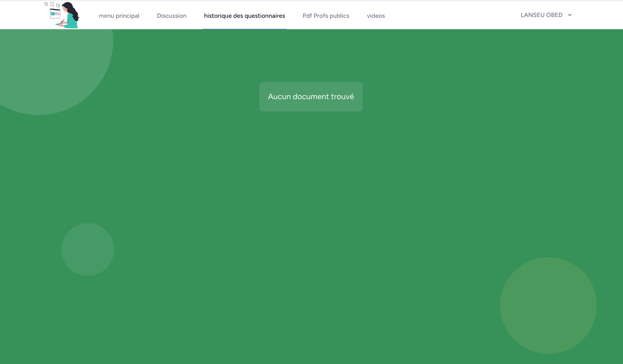The height and width of the screenshot is (364, 623).
Task: Click the middle small note icon in the logo
Action: click(52, 4)
